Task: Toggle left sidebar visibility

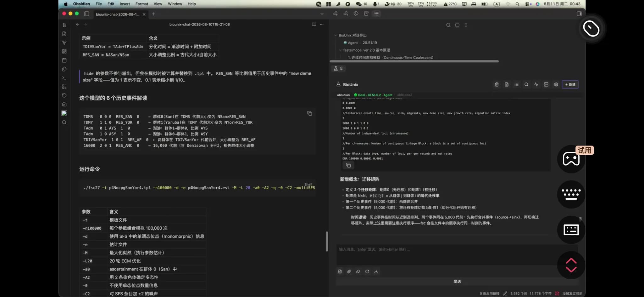Action: tap(87, 14)
